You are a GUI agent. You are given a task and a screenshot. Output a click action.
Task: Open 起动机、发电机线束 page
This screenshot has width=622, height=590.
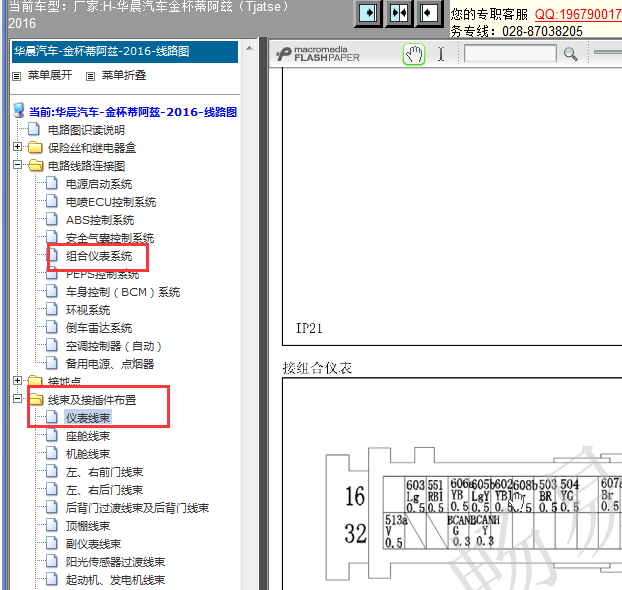[115, 580]
